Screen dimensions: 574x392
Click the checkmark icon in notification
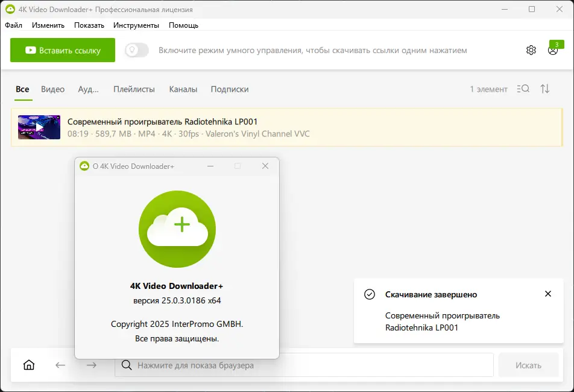pyautogui.click(x=370, y=294)
